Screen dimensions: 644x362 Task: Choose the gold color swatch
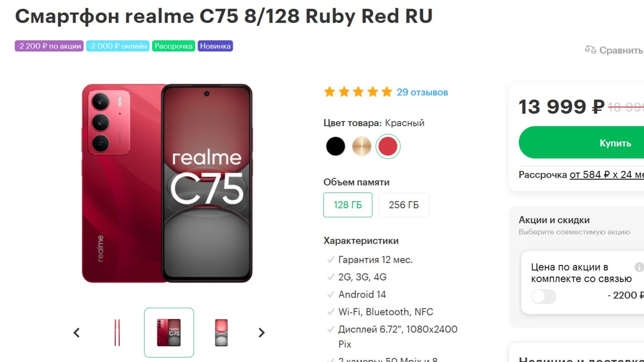point(361,146)
